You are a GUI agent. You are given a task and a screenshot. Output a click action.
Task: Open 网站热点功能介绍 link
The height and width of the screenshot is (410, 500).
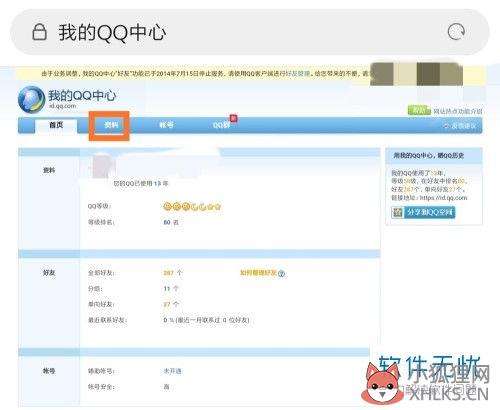(x=457, y=111)
